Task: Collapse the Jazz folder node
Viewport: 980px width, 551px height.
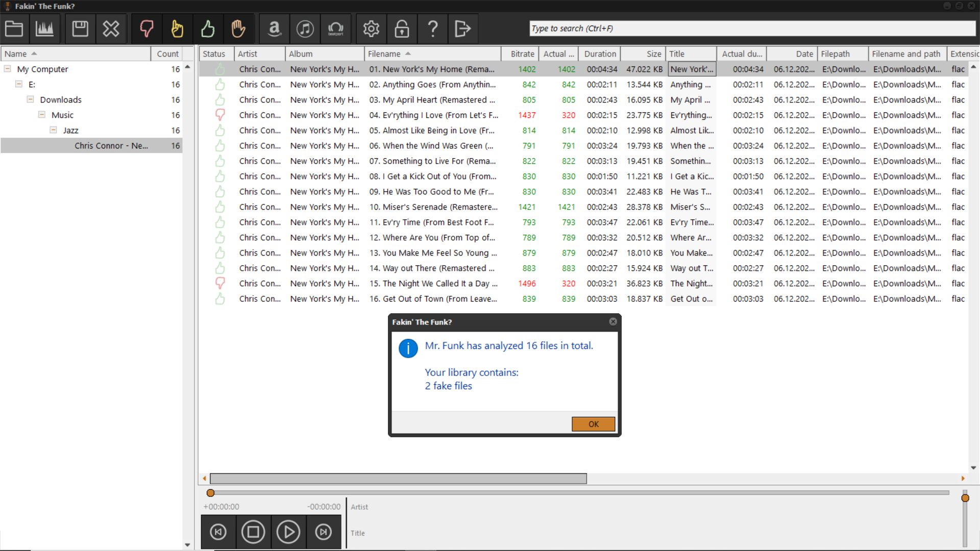Action: [x=53, y=130]
